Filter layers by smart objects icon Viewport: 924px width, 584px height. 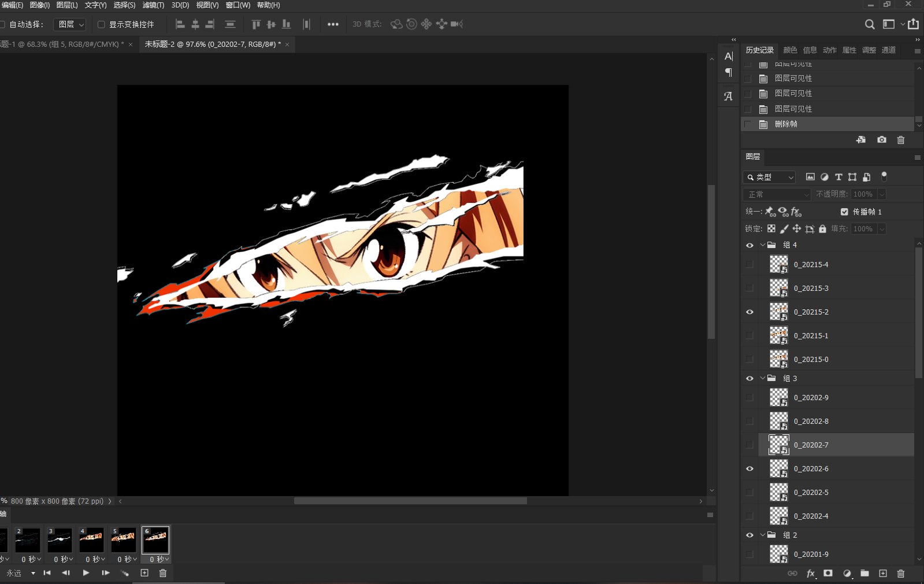click(x=866, y=177)
